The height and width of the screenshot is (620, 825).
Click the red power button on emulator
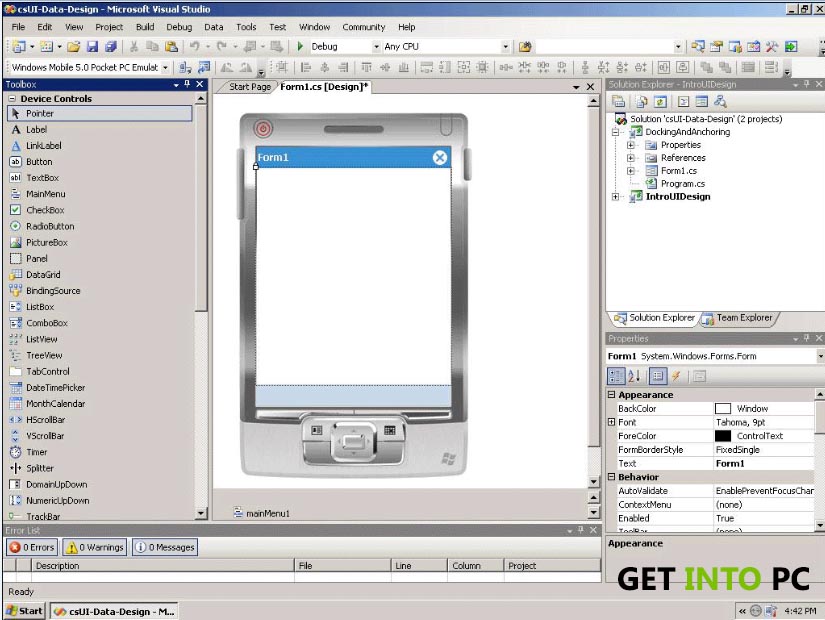tap(263, 128)
